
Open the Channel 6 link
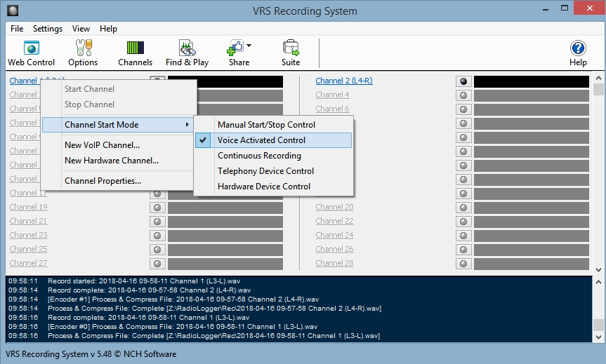tap(332, 109)
